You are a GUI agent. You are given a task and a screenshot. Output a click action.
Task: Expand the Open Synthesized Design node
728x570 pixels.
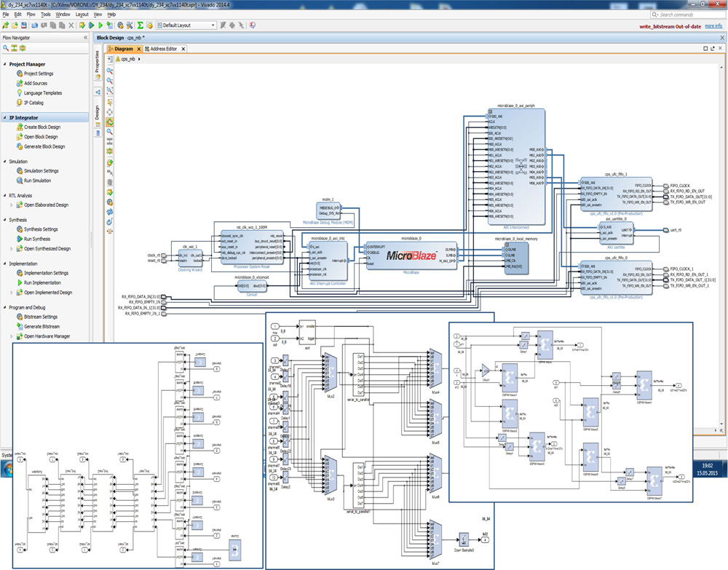click(x=12, y=249)
